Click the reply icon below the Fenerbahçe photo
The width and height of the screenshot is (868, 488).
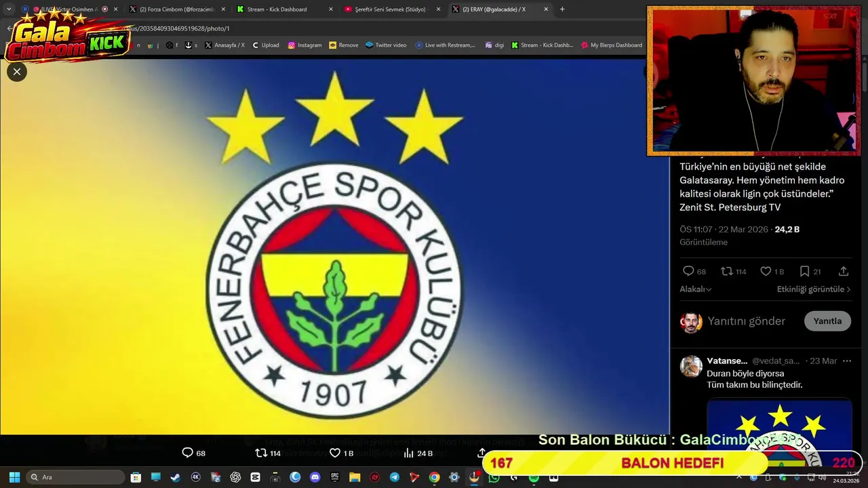point(188,453)
